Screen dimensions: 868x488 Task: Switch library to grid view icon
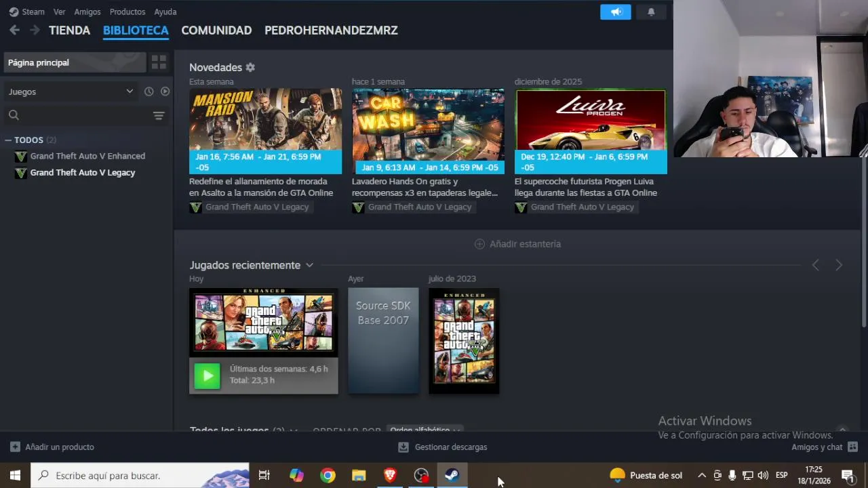[x=159, y=62]
